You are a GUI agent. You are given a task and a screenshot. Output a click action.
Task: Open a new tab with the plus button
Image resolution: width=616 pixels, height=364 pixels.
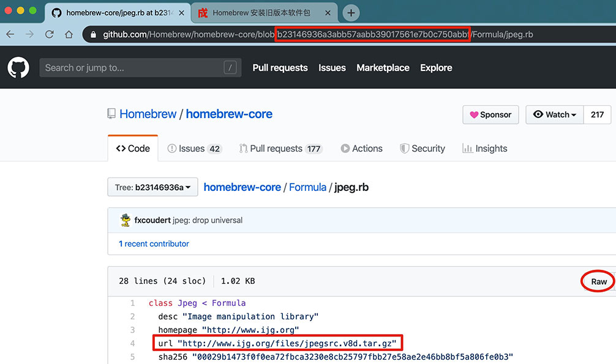(x=351, y=13)
